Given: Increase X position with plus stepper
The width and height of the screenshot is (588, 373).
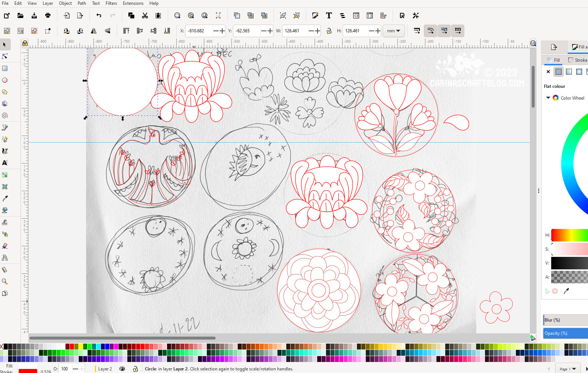Looking at the screenshot, I should click(x=222, y=31).
